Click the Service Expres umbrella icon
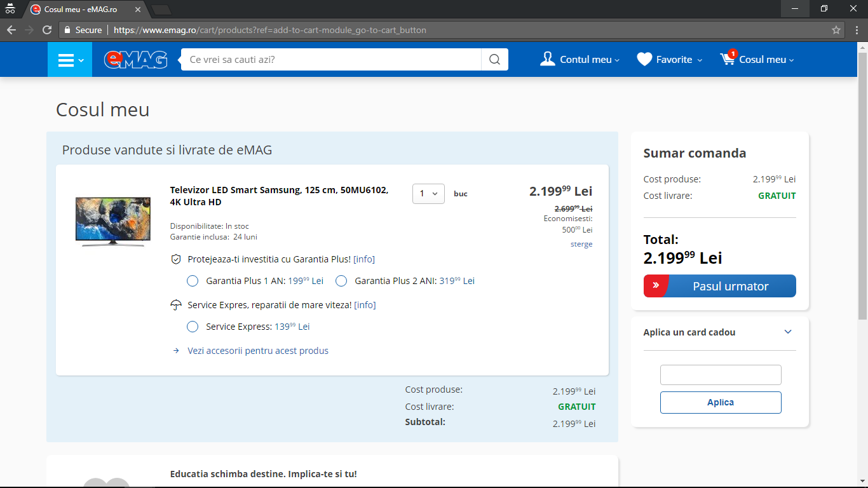Screen dimensions: 868x488 [x=176, y=305]
